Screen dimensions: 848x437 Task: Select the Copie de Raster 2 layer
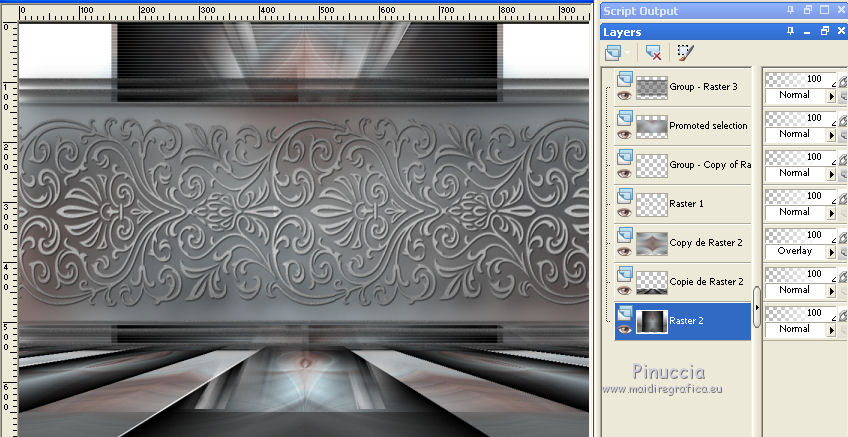pos(706,281)
